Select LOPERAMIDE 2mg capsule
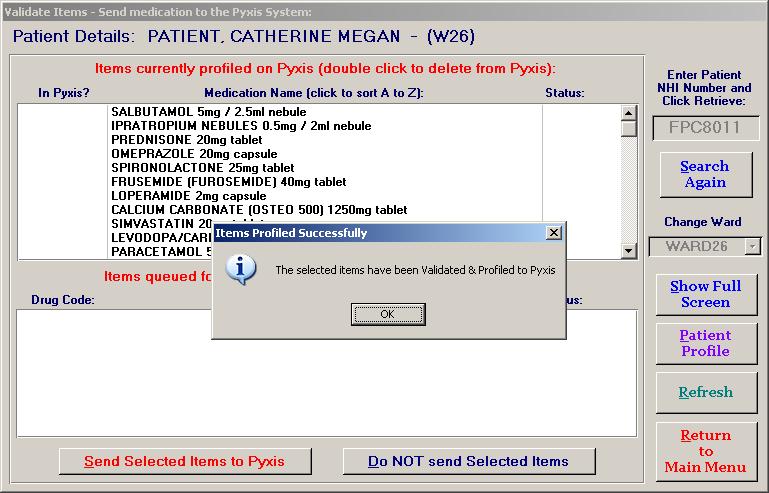 (189, 196)
